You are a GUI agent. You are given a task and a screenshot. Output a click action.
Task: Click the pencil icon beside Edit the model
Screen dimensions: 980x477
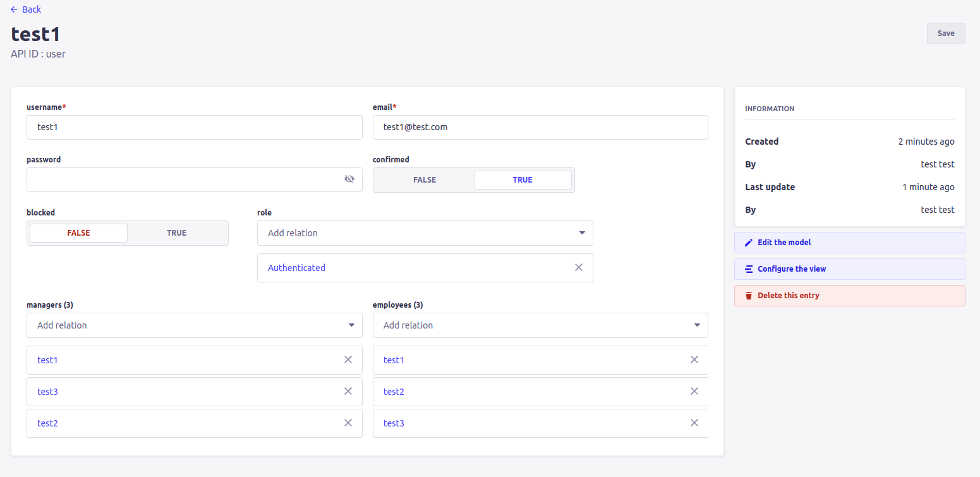pos(748,242)
